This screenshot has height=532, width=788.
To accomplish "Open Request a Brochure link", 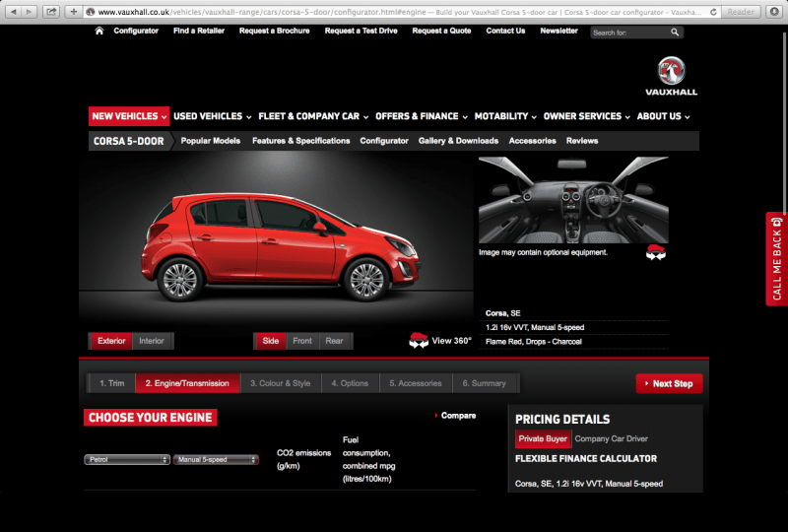I will tap(275, 31).
